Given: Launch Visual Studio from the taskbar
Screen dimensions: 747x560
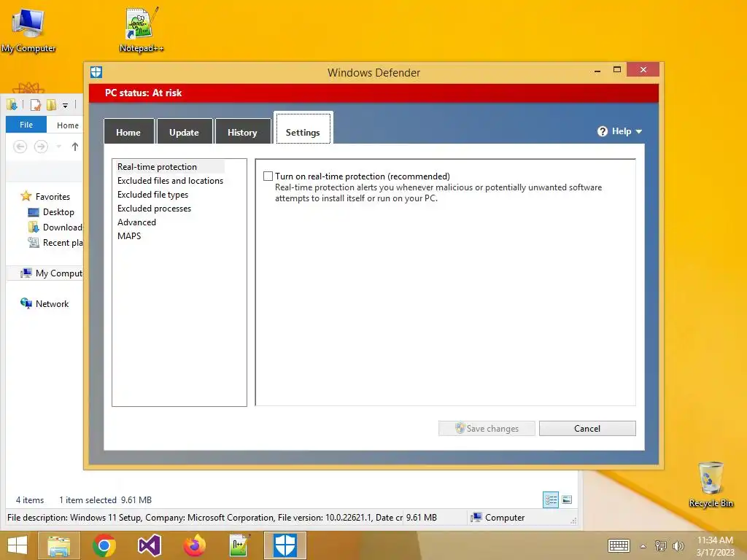Looking at the screenshot, I should pos(149,545).
